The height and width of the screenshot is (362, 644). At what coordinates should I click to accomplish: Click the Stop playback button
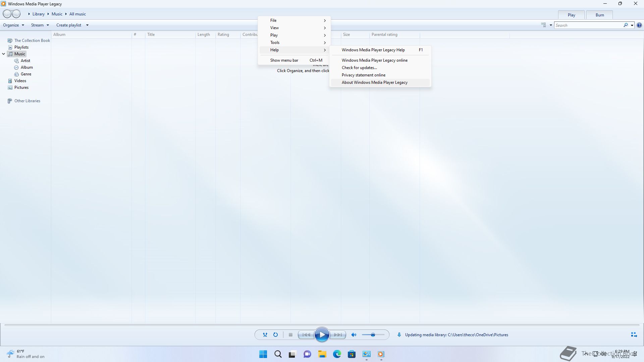point(290,335)
